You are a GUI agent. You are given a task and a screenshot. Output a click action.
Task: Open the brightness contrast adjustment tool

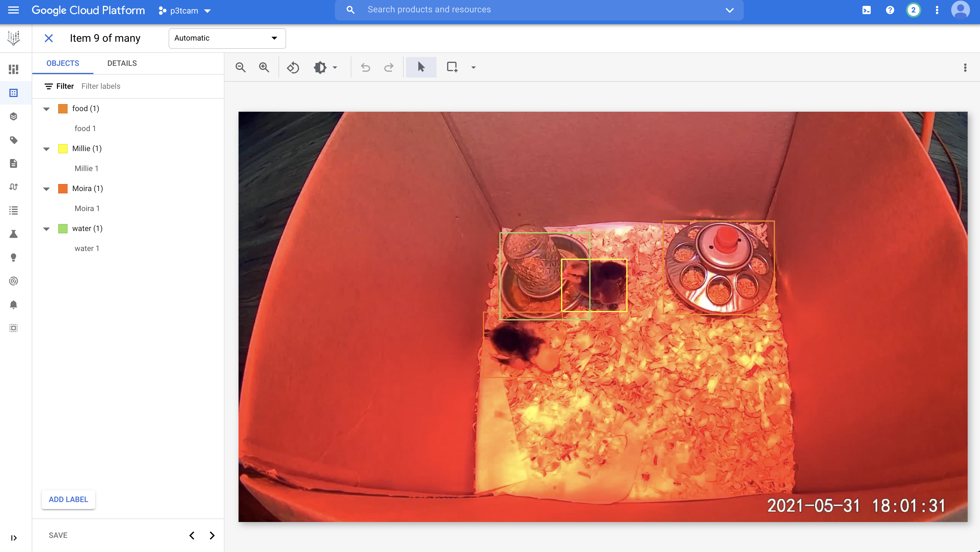[325, 67]
